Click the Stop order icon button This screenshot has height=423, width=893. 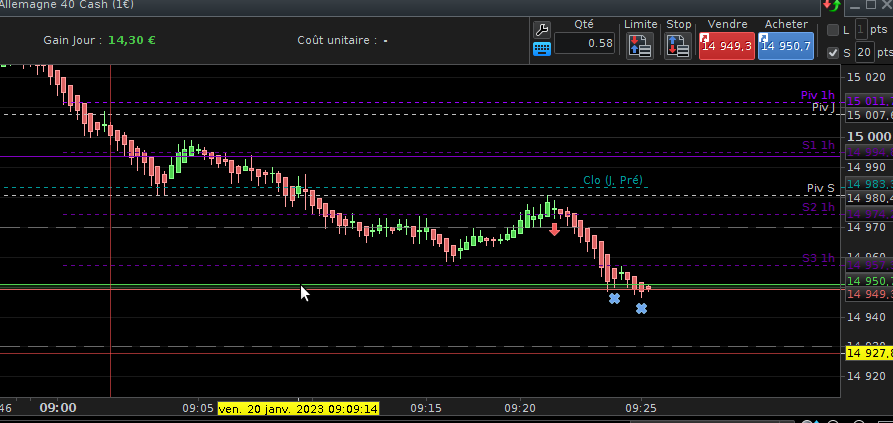[678, 46]
